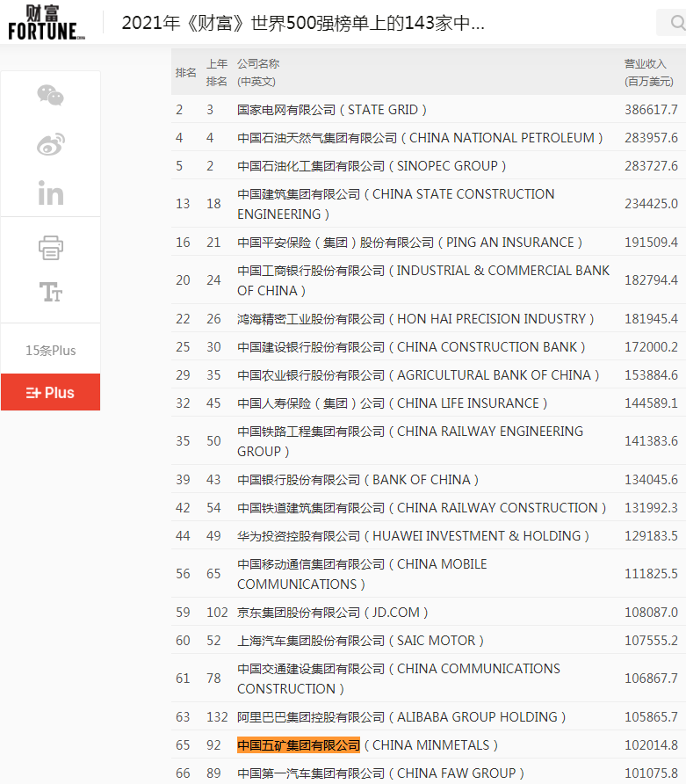Click revenue value 131992.3

pyautogui.click(x=651, y=507)
